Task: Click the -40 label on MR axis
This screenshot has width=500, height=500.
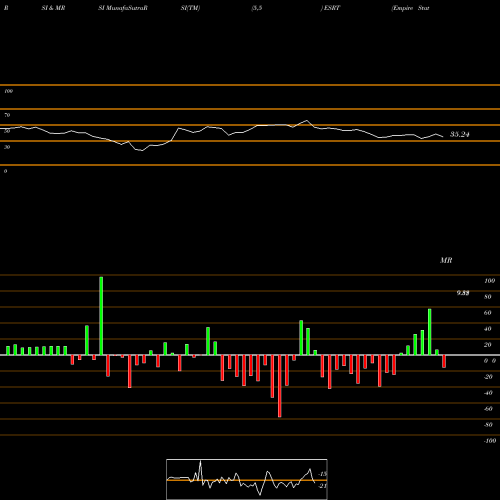Action: (x=488, y=393)
